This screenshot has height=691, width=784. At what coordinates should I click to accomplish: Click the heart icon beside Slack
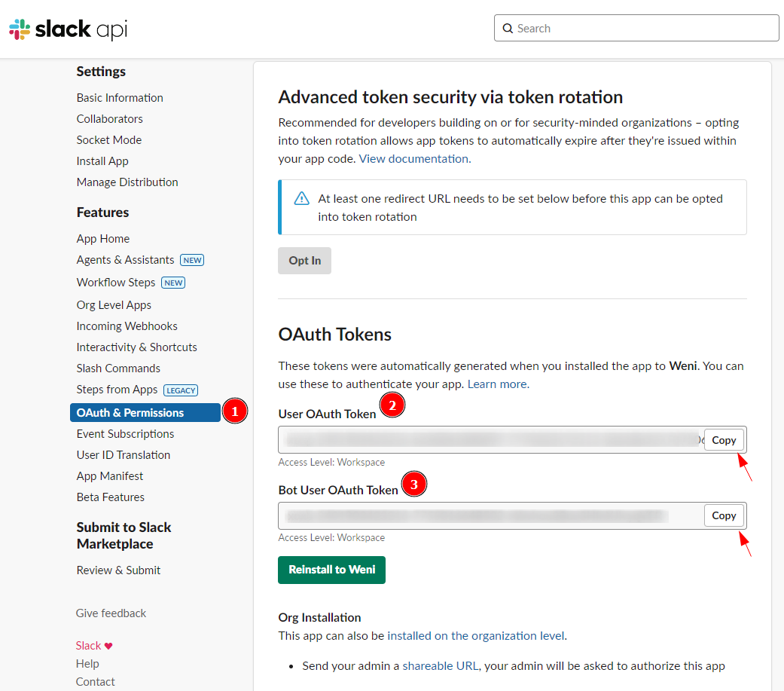(108, 646)
